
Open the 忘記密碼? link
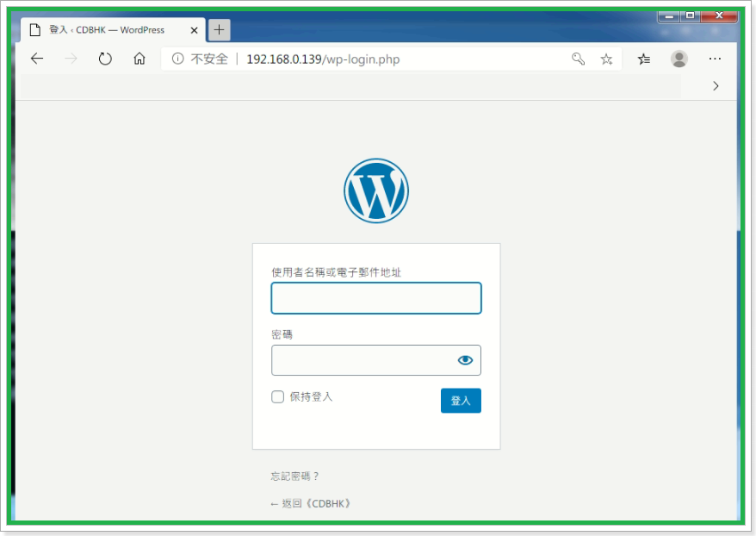294,477
